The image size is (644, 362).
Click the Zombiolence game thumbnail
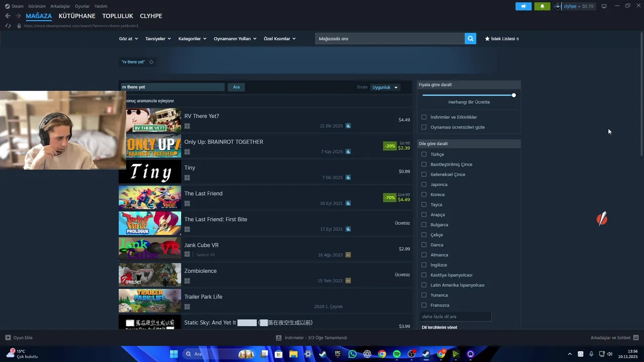[x=150, y=275]
